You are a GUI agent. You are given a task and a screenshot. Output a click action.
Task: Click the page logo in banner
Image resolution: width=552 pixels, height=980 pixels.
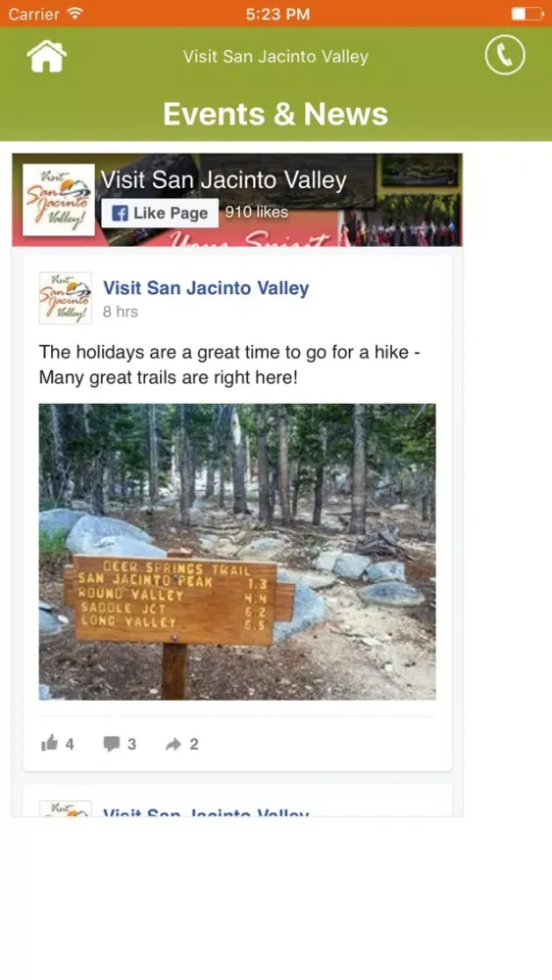pyautogui.click(x=59, y=200)
